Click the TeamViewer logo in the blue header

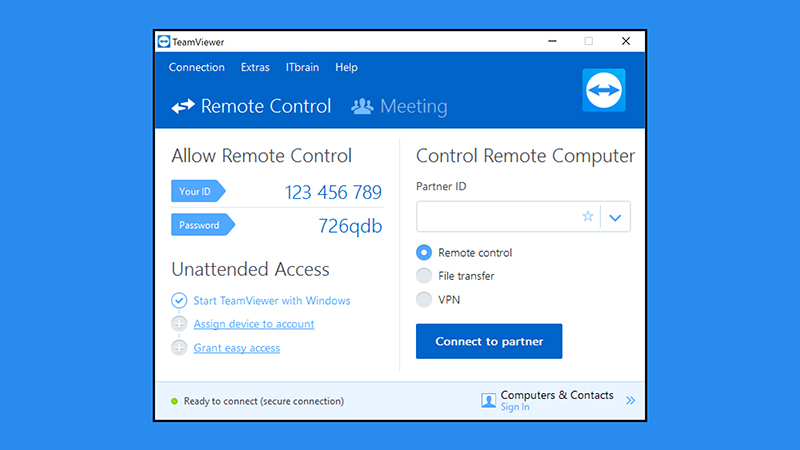(x=604, y=90)
